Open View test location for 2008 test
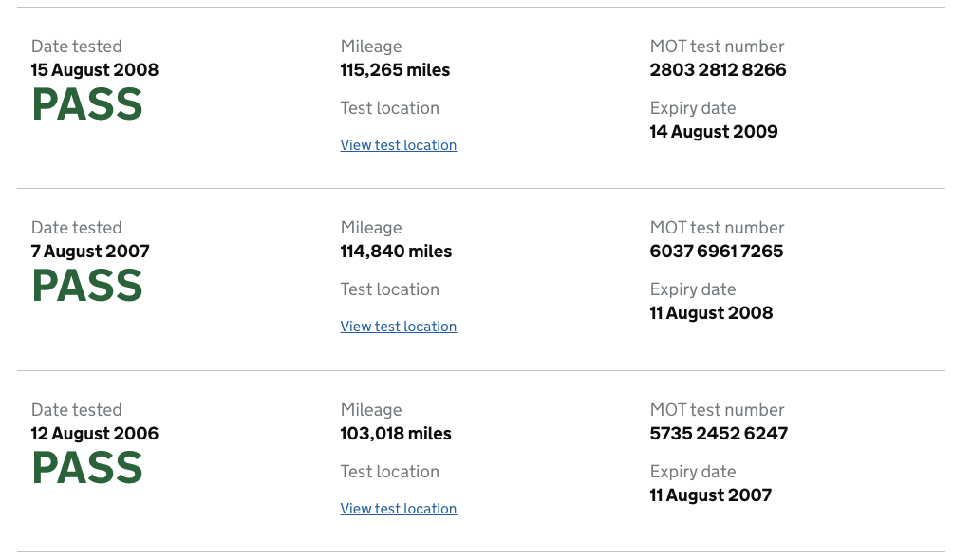Screen dimensions: 972x560 398,145
